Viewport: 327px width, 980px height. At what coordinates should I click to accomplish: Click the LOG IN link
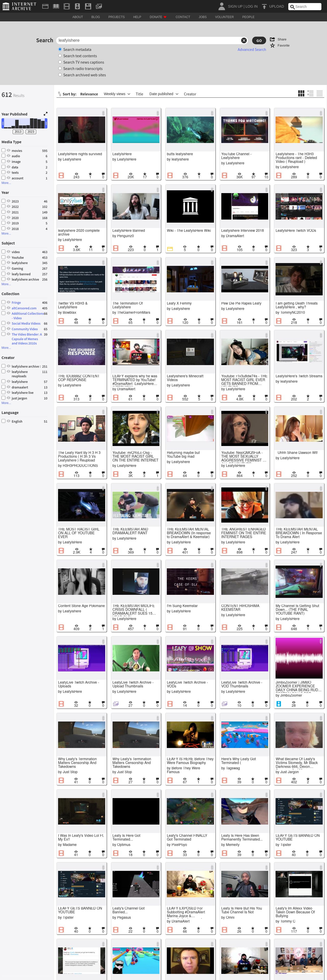(251, 6)
